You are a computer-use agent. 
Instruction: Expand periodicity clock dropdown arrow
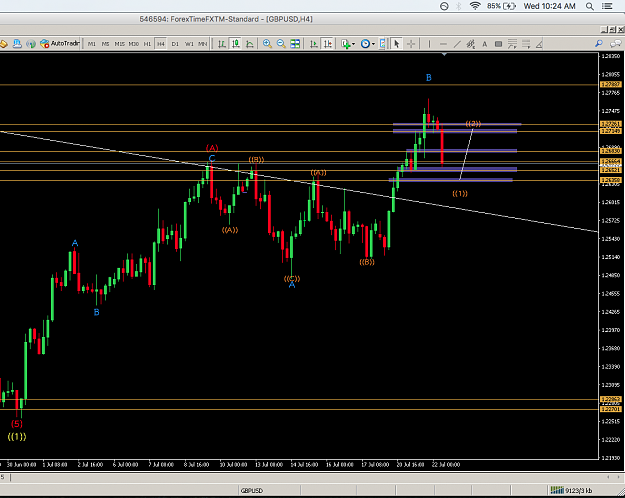tap(373, 44)
